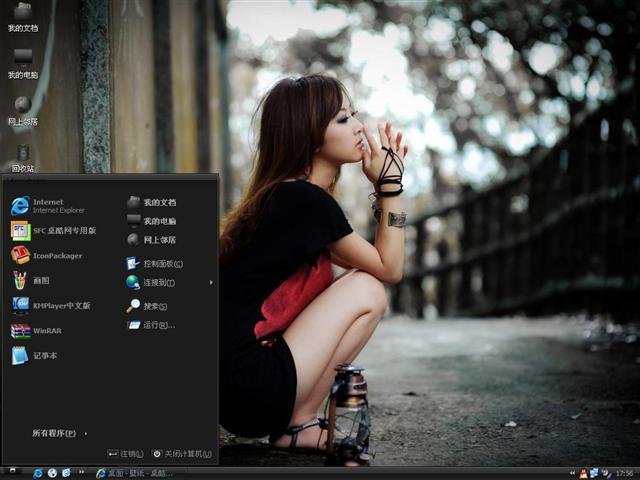Click third quick launch browser icon
Screen dimensions: 640x480
point(66,473)
